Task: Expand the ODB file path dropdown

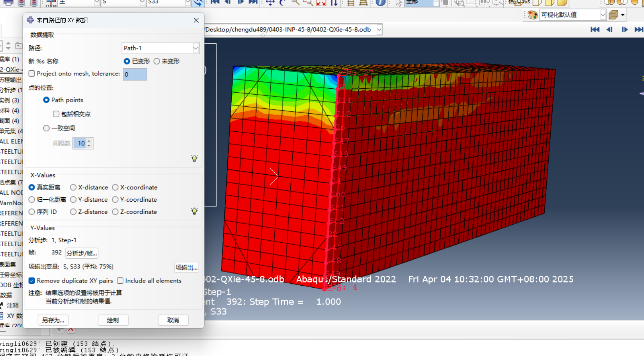Action: pyautogui.click(x=379, y=30)
